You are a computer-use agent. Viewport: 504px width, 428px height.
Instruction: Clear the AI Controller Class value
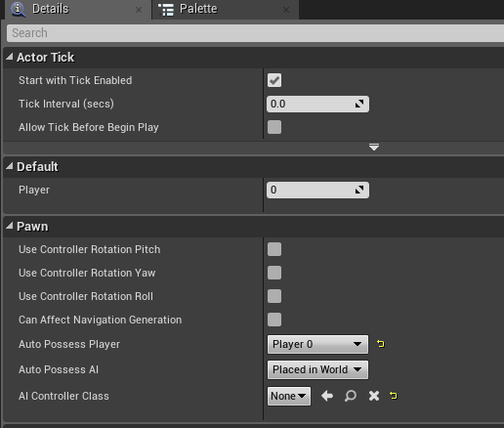click(374, 396)
